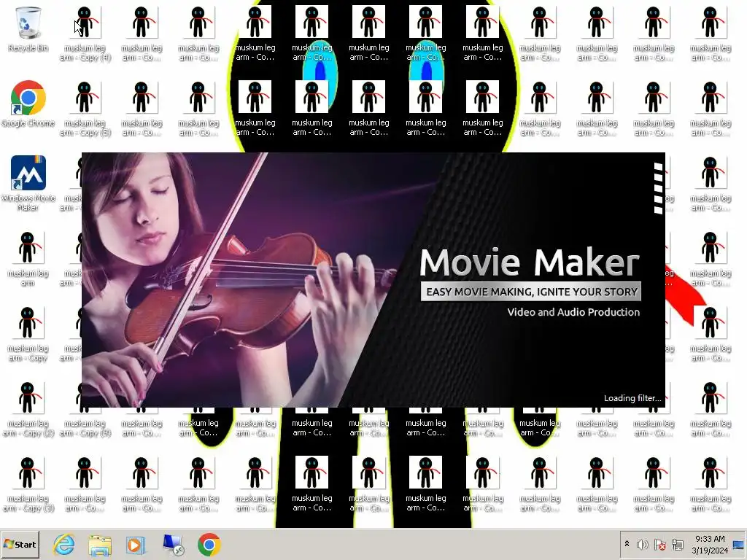
Task: Launch Windows Media Player from the taskbar
Action: coord(135,544)
